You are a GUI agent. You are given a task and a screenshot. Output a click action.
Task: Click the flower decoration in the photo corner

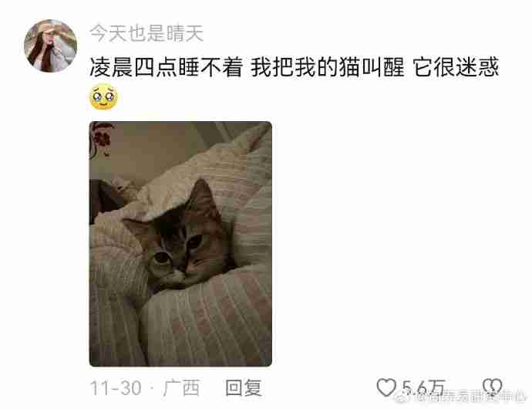click(x=100, y=139)
